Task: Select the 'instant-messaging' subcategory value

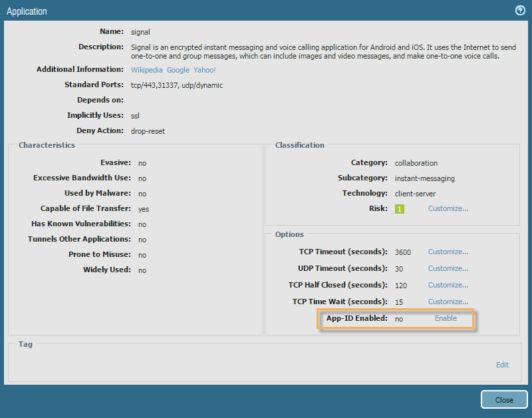Action: [425, 178]
